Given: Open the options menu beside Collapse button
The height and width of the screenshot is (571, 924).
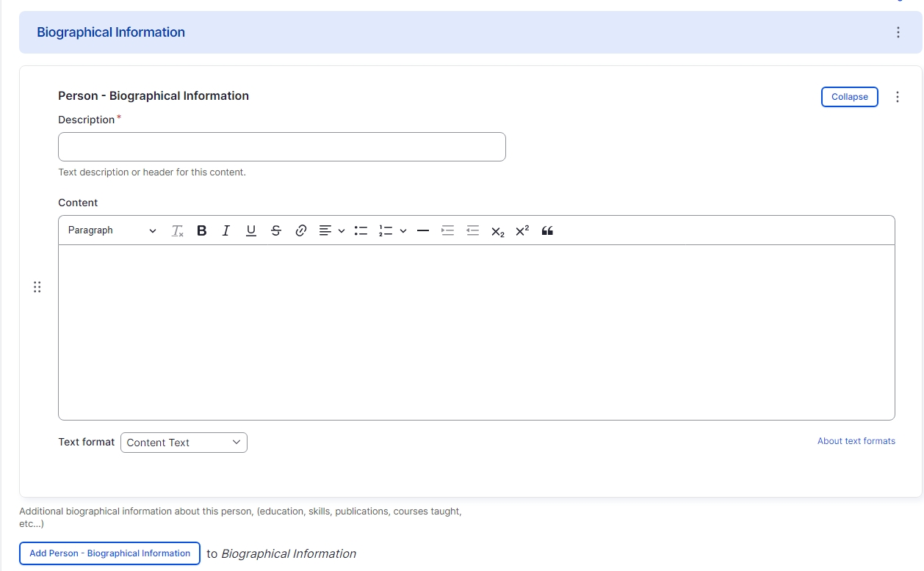Looking at the screenshot, I should click(898, 97).
